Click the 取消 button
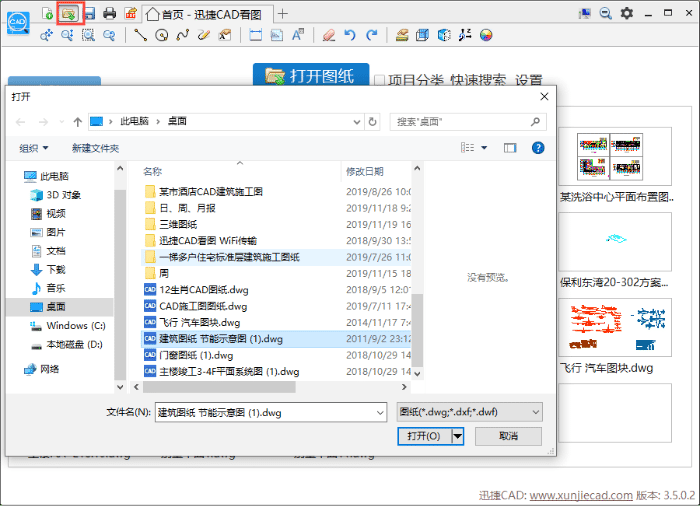 pyautogui.click(x=508, y=436)
